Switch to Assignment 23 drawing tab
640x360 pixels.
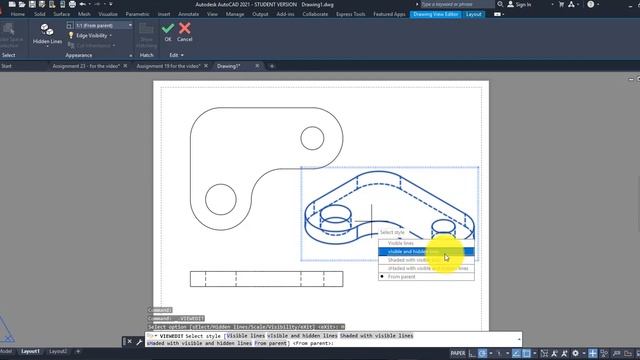pos(86,66)
